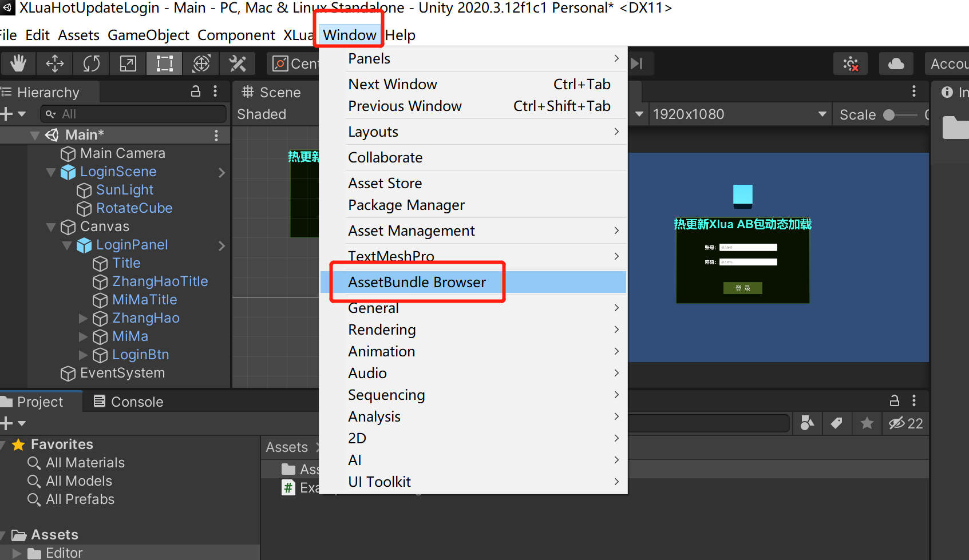Open LoginPanel prefab arrow
The image size is (969, 560).
(x=222, y=245)
